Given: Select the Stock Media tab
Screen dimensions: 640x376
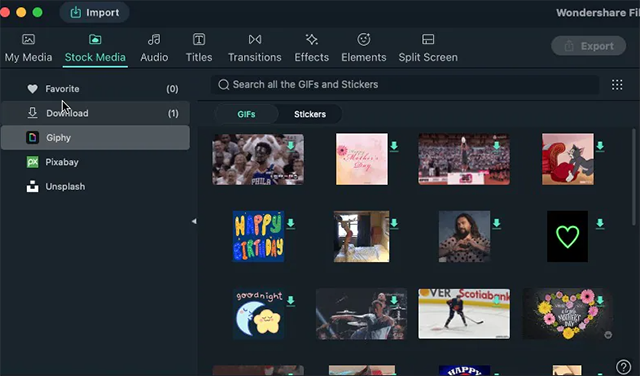Looking at the screenshot, I should click(95, 48).
